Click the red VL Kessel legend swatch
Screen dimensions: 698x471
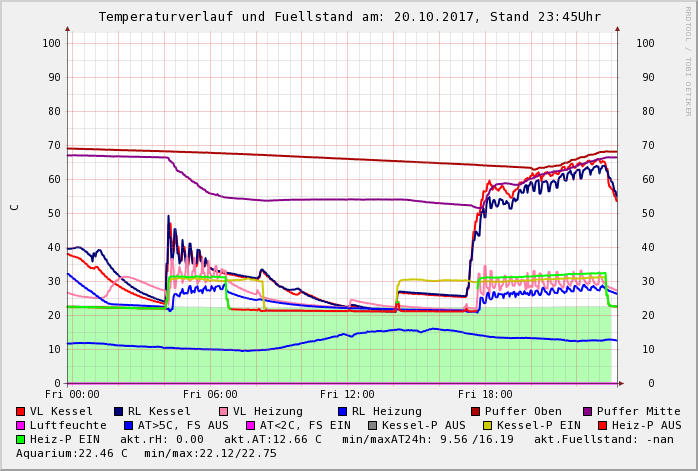tap(21, 411)
